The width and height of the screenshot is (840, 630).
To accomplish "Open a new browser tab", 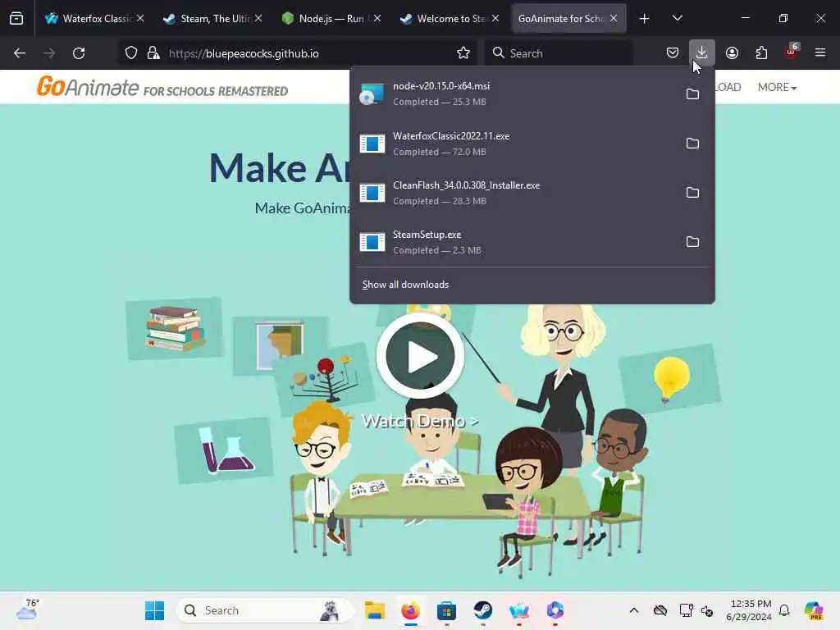I will 645,19.
